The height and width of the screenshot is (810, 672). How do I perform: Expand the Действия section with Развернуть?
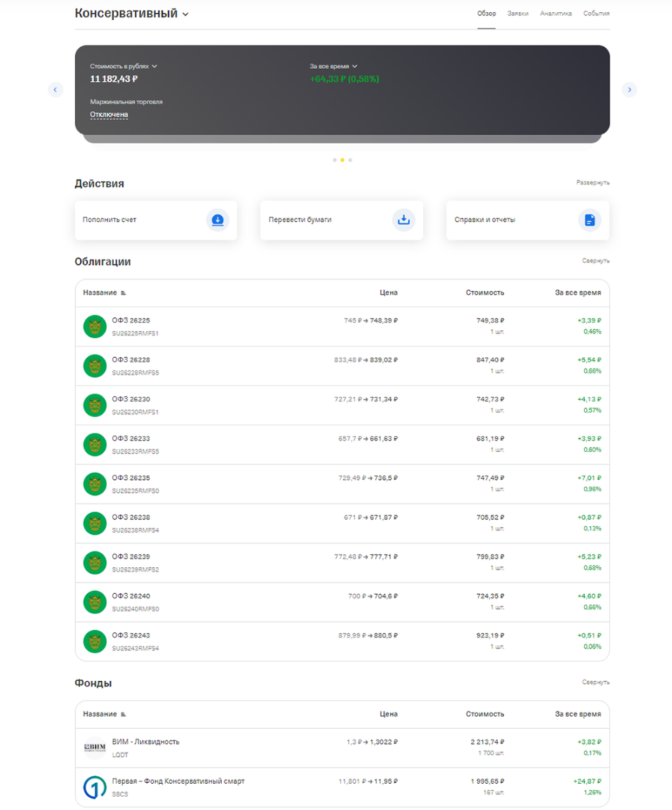[592, 183]
